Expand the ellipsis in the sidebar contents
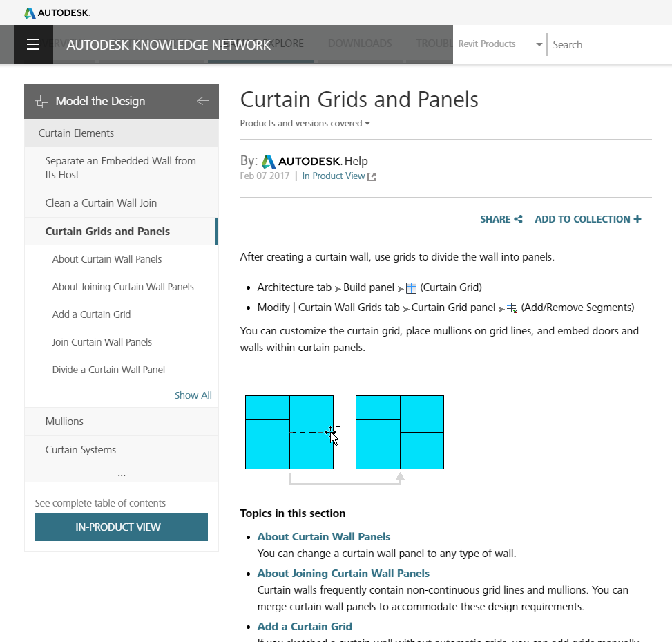This screenshot has width=672, height=642. tap(122, 475)
